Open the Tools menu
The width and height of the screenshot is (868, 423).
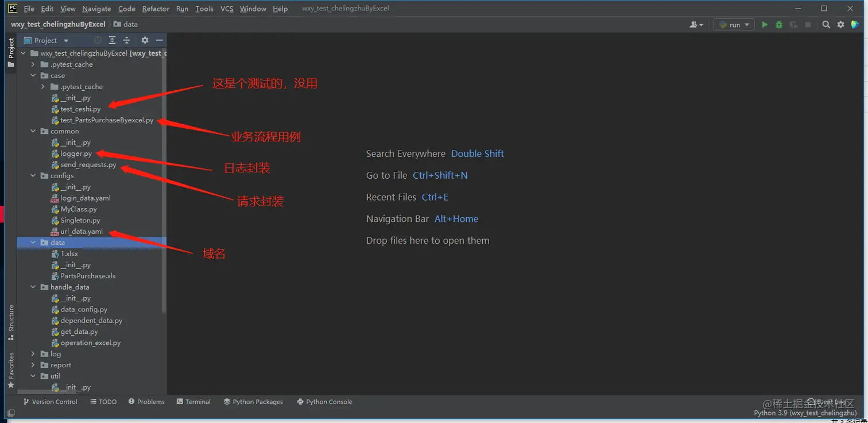tap(204, 9)
